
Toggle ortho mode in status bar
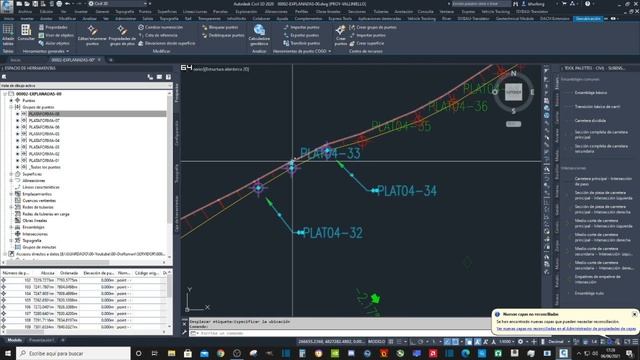pyautogui.click(x=413, y=342)
